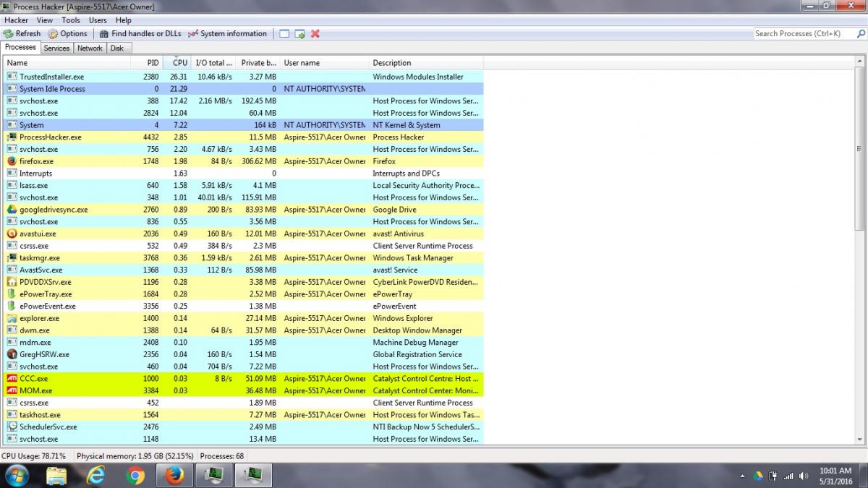This screenshot has width=868, height=488.
Task: Click the "Processes: 68" status bar entry
Action: [x=222, y=456]
